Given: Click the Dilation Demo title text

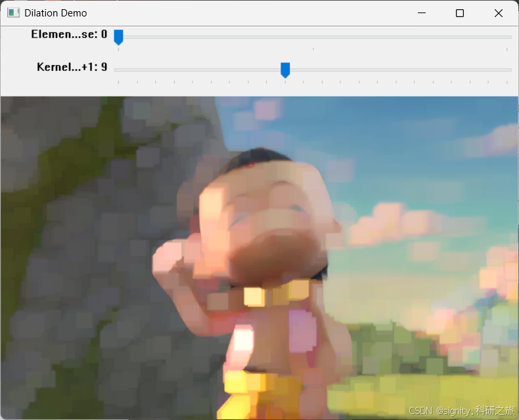Looking at the screenshot, I should click(x=56, y=13).
